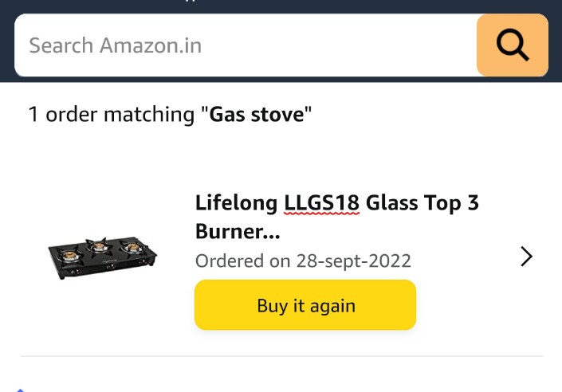Viewport: 562px width, 392px height.
Task: Tap the orange search submit button
Action: tap(512, 45)
